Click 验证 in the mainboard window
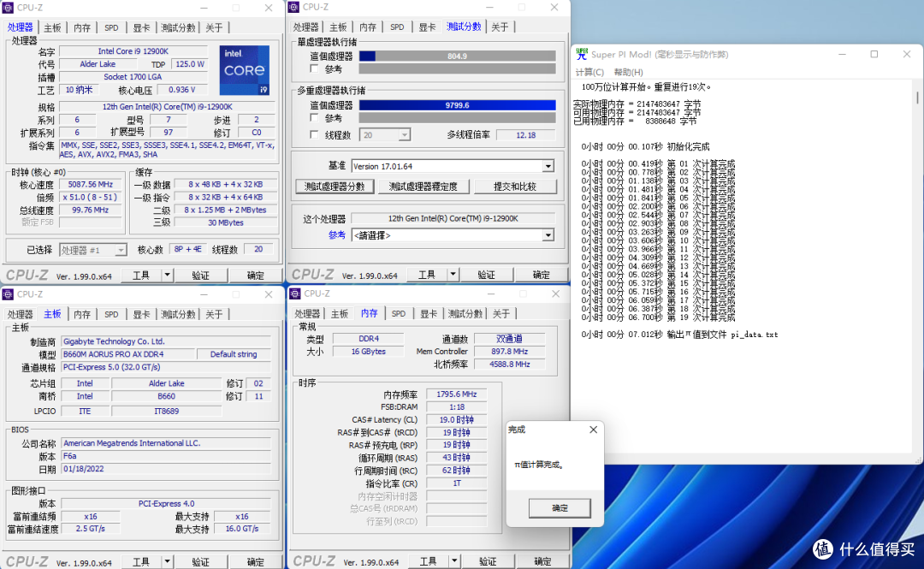This screenshot has height=569, width=924. click(201, 561)
